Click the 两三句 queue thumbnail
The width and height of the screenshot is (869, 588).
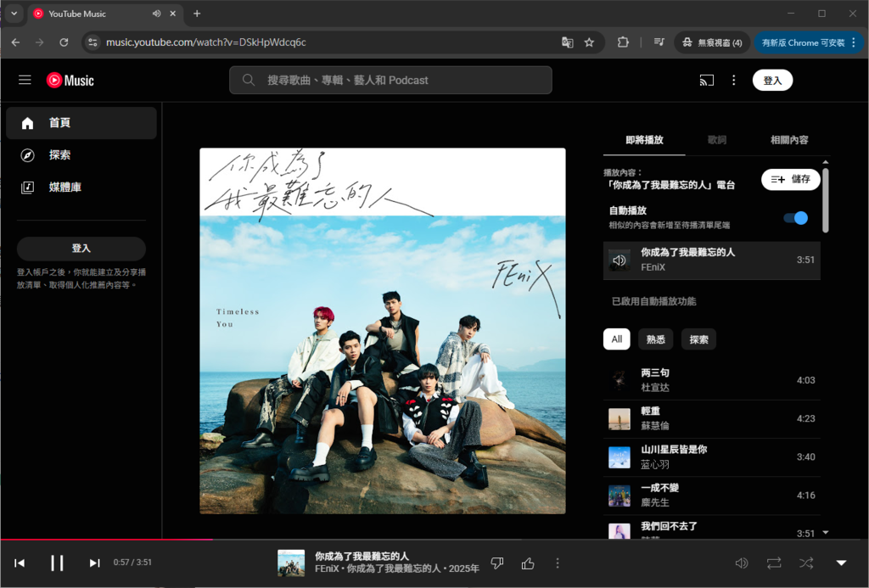point(619,380)
